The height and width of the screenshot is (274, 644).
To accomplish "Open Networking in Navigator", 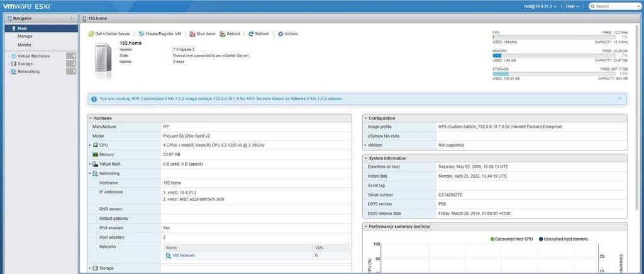I will 28,72.
